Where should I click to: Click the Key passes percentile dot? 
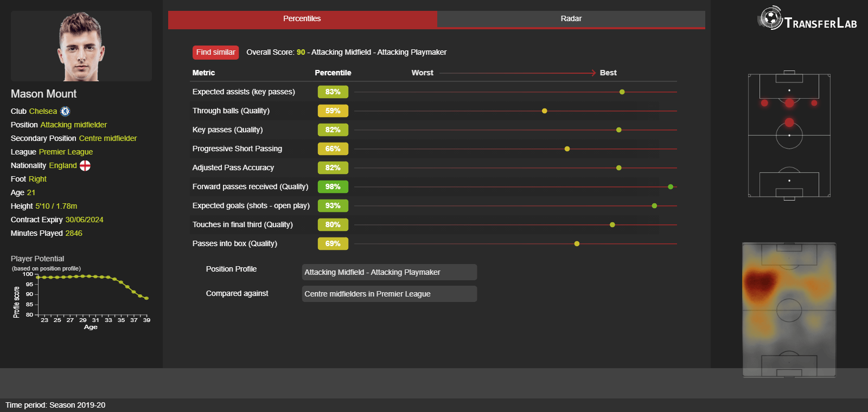pos(619,130)
